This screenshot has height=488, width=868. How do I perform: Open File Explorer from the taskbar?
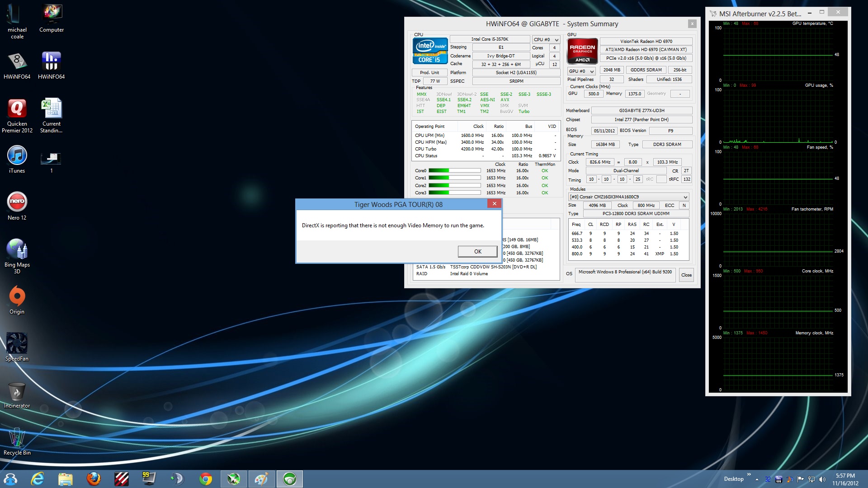coord(66,479)
